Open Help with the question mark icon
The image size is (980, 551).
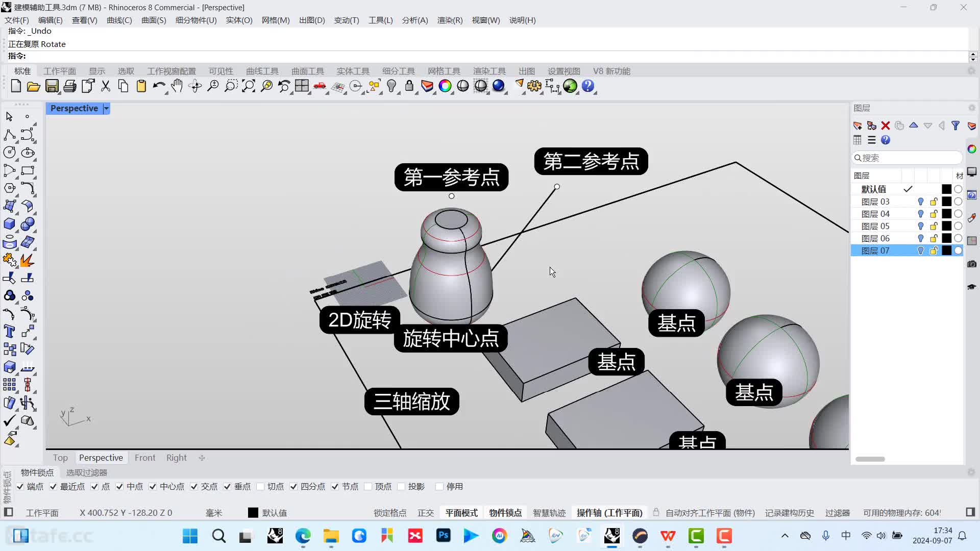click(588, 86)
